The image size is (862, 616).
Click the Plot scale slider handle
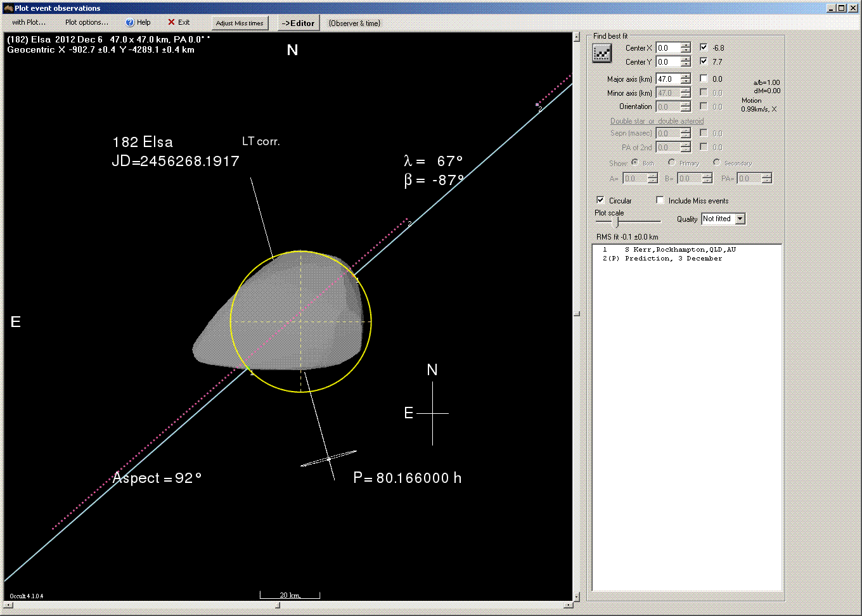click(617, 222)
